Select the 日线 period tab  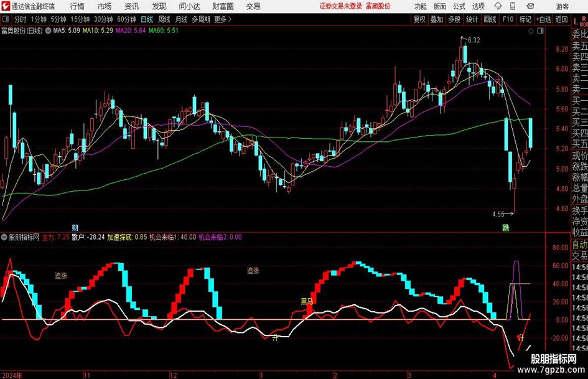tap(147, 19)
